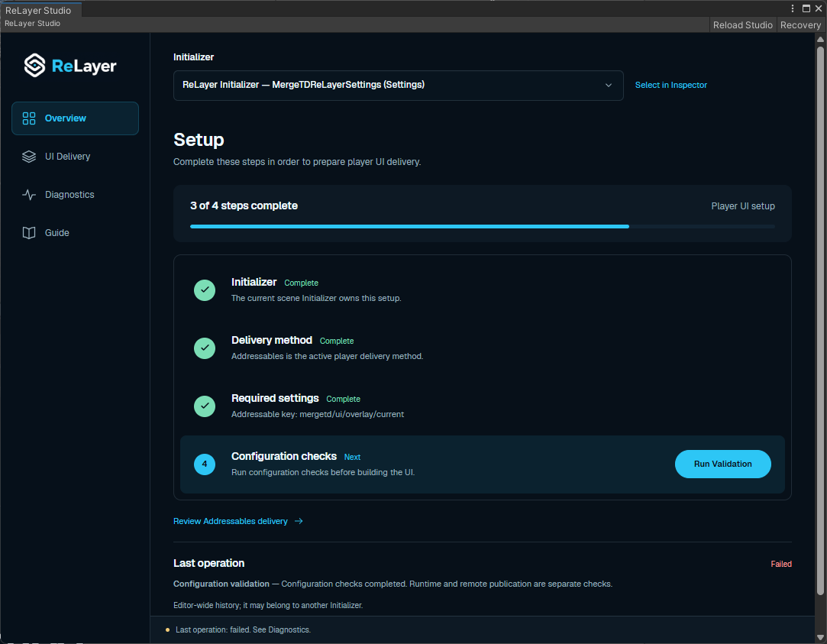This screenshot has width=827, height=644.
Task: Click the Diagnostics pulse icon
Action: (29, 195)
